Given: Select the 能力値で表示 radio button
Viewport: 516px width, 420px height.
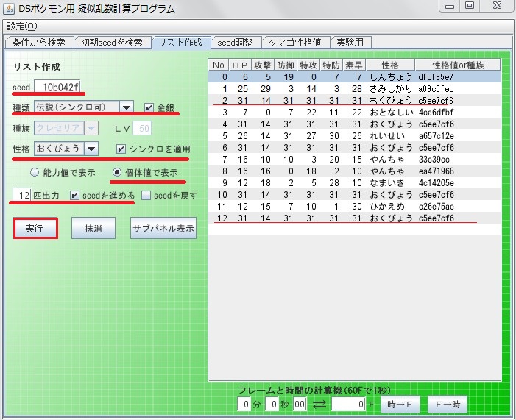Looking at the screenshot, I should tap(35, 172).
